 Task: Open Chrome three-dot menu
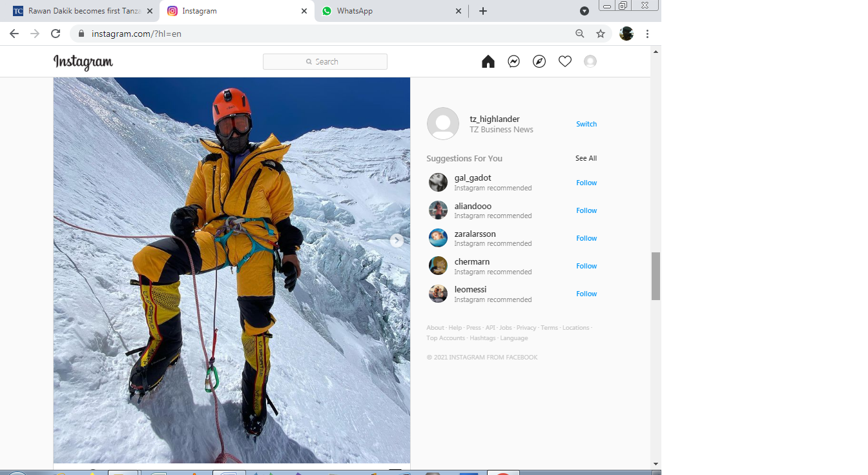coord(647,34)
